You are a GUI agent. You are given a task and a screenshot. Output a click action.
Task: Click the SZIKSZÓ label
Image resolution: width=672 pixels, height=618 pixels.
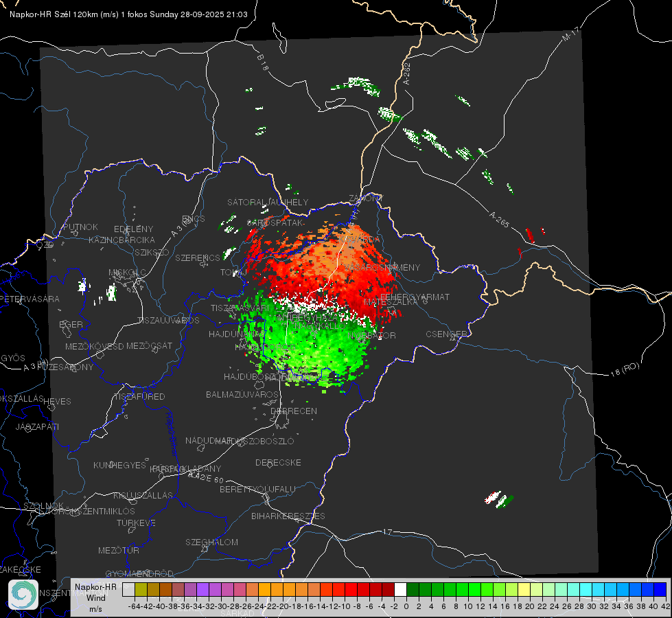click(152, 253)
